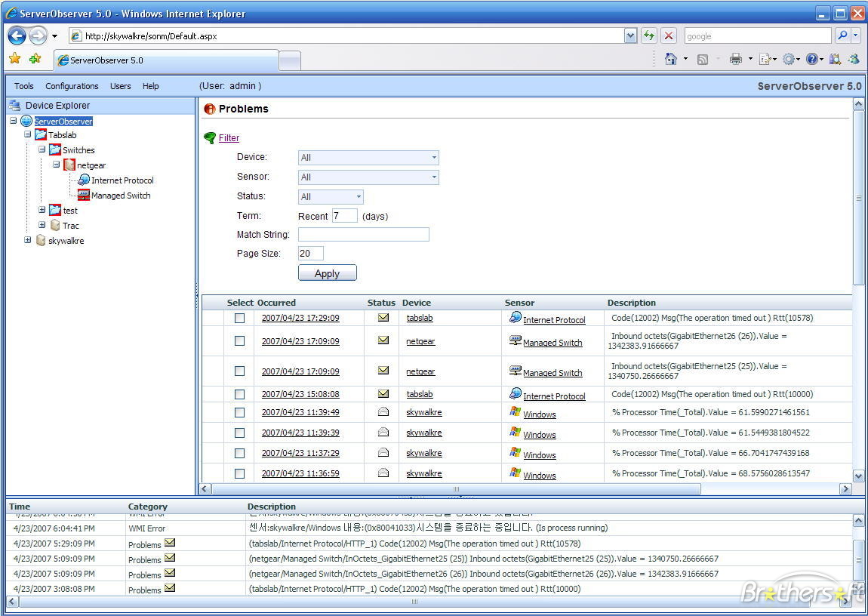Click the Device Explorer panel icon
The image size is (868, 616).
(x=15, y=105)
